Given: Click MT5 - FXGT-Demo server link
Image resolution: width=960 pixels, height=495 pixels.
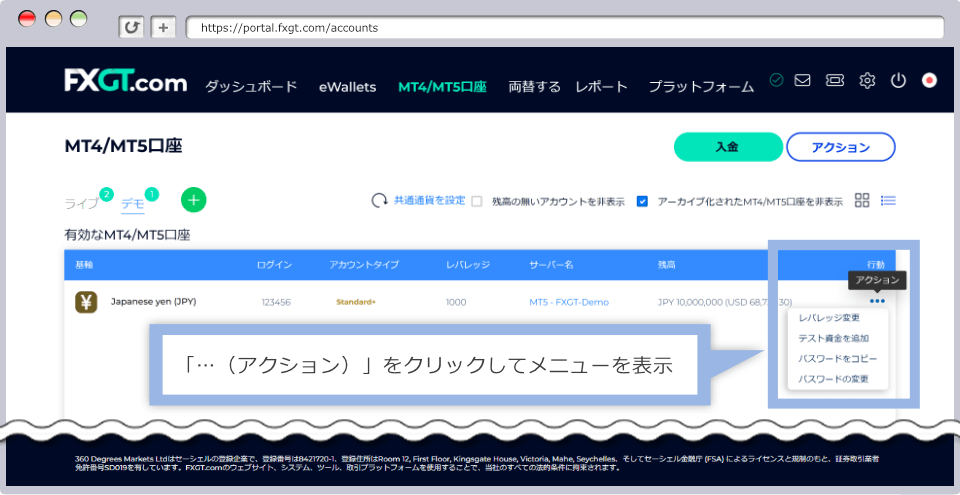Looking at the screenshot, I should coord(569,303).
